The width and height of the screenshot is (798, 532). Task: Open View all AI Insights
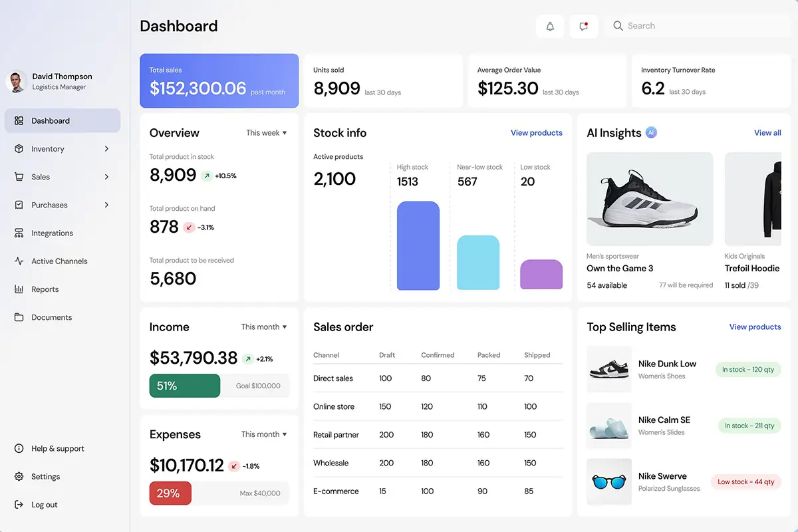click(767, 132)
